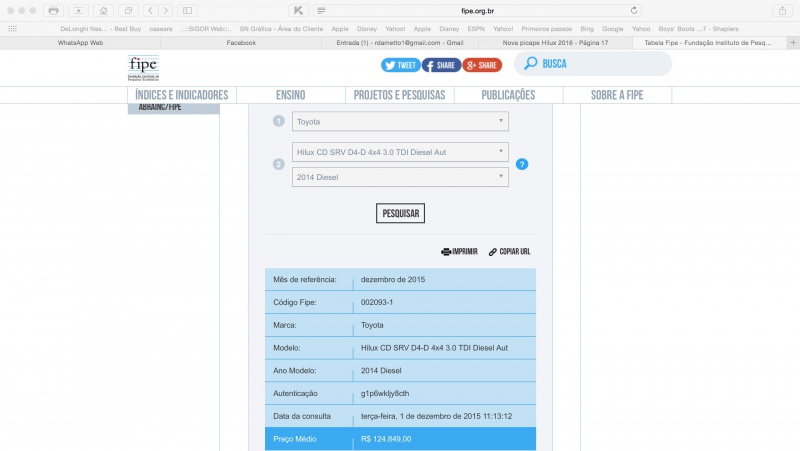This screenshot has width=800, height=451.
Task: Open the SIGOR Web bookmark
Action: click(206, 29)
